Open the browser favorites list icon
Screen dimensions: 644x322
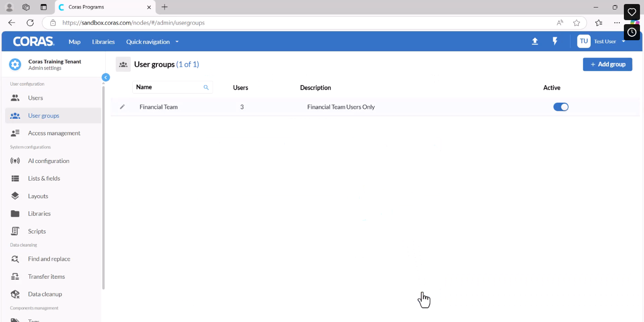(598, 23)
